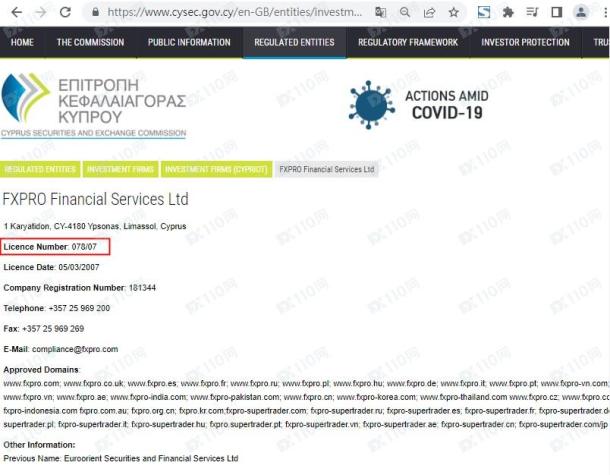Click the COVID-19 virus icon
Screen dimensions: 610x475
pyautogui.click(x=372, y=105)
